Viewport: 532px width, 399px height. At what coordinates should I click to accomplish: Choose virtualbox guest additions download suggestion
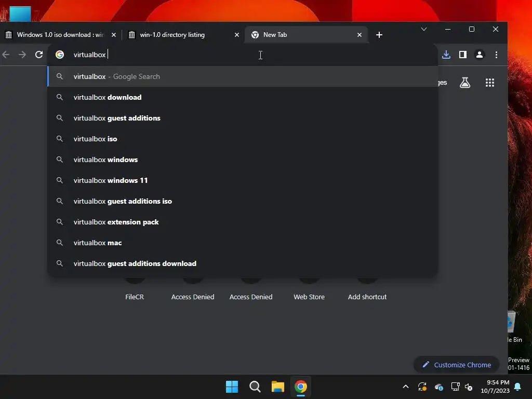[x=243, y=263]
